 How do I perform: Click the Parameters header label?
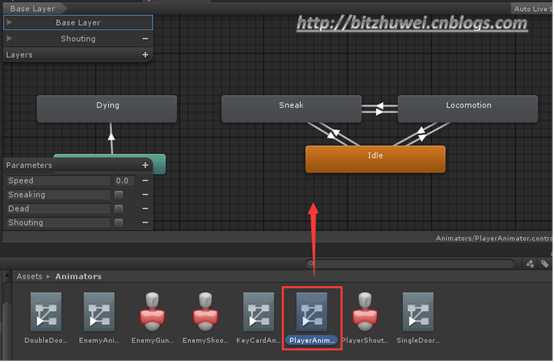(x=29, y=165)
